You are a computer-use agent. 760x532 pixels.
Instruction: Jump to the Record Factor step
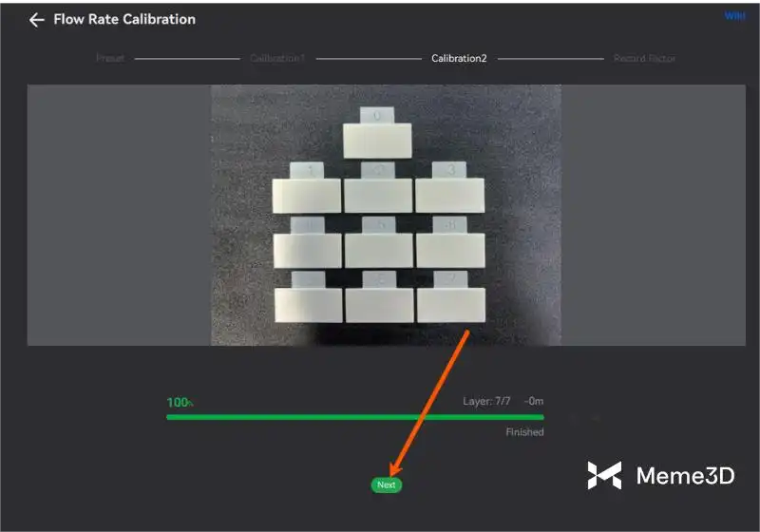point(644,59)
